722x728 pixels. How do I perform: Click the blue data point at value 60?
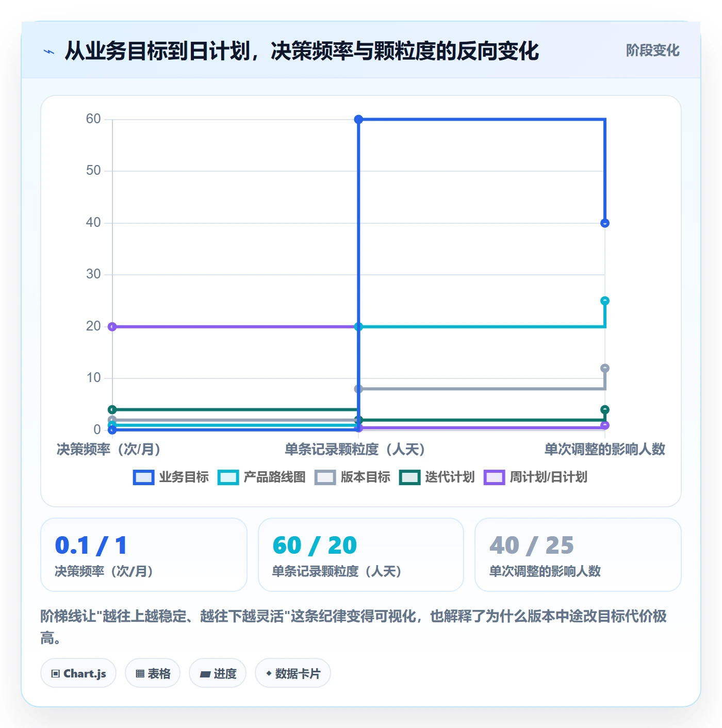click(x=358, y=120)
